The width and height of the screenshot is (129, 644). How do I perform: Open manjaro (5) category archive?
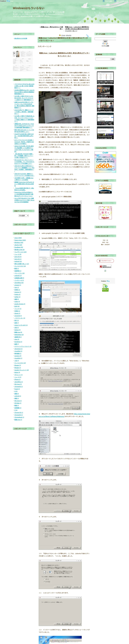18,356
